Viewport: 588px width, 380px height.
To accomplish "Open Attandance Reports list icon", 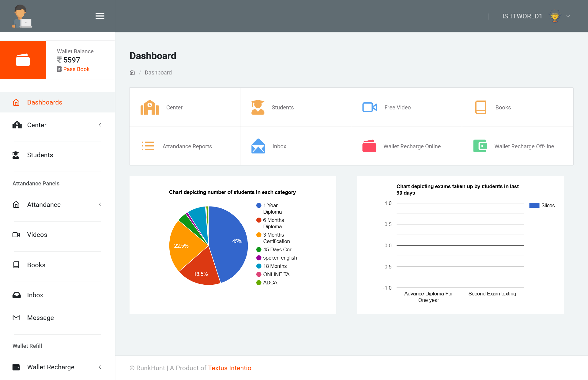I will point(148,146).
